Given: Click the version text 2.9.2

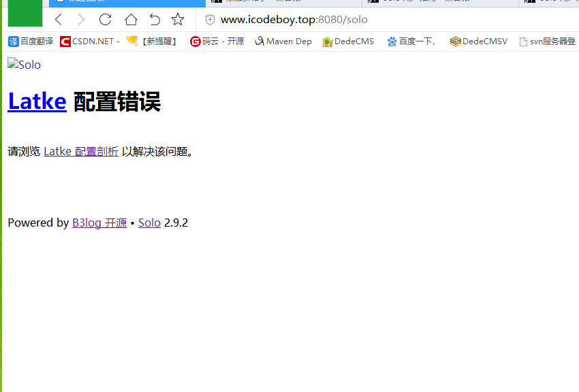Looking at the screenshot, I should (176, 223).
